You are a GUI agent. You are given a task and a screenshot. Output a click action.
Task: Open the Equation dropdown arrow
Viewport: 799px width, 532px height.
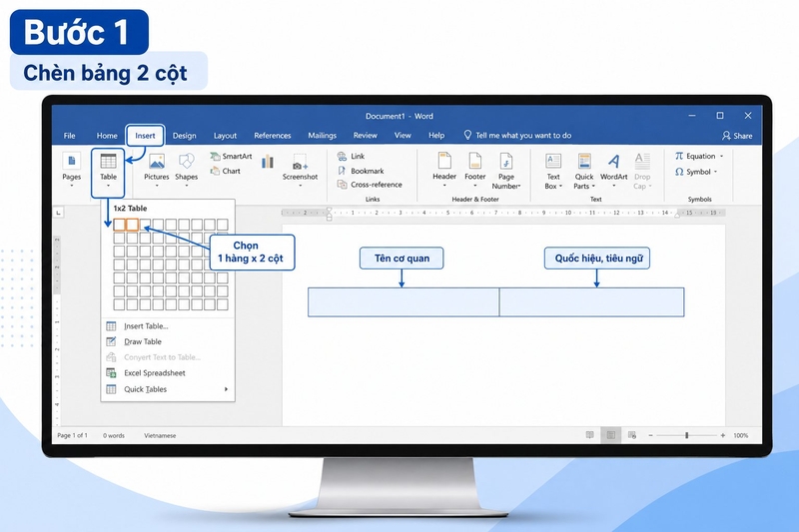(x=721, y=157)
